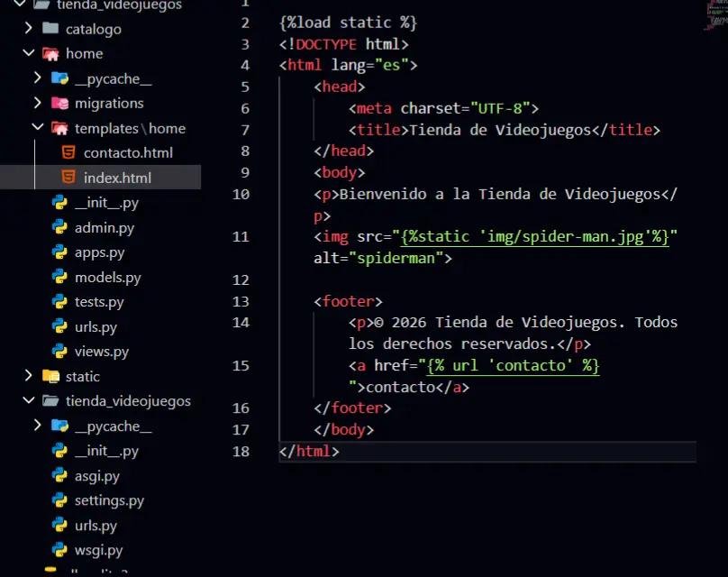This screenshot has width=728, height=577.
Task: Click the templates folder icon
Action: (x=59, y=128)
